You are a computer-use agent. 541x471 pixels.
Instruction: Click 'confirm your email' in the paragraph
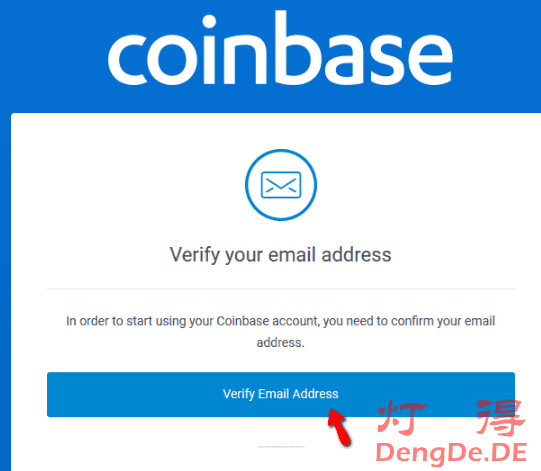[443, 321]
